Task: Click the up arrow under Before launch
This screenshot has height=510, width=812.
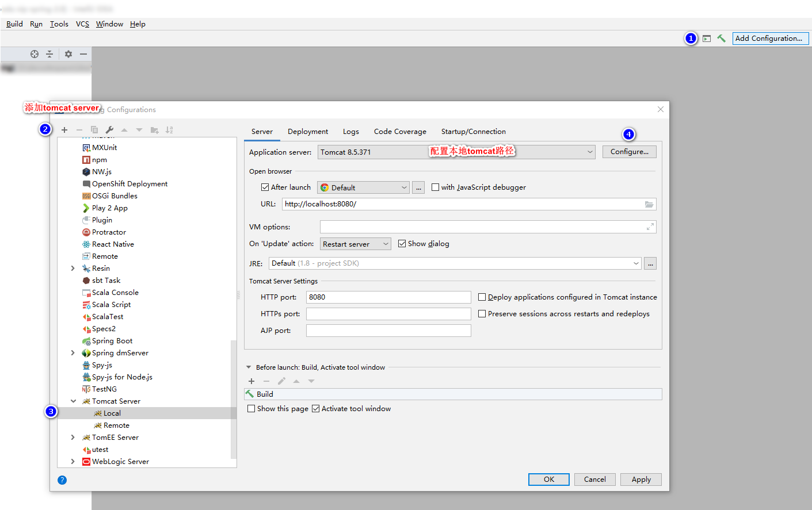Action: click(296, 381)
